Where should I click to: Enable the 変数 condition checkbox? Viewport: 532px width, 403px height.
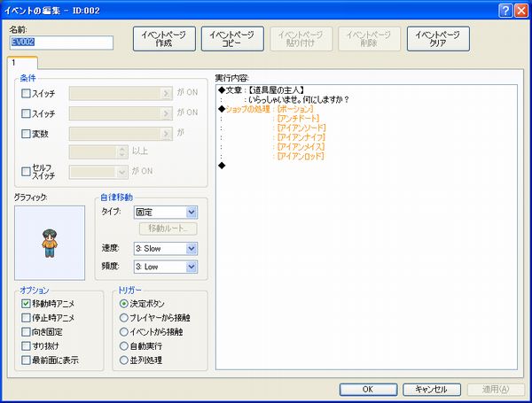[x=26, y=134]
